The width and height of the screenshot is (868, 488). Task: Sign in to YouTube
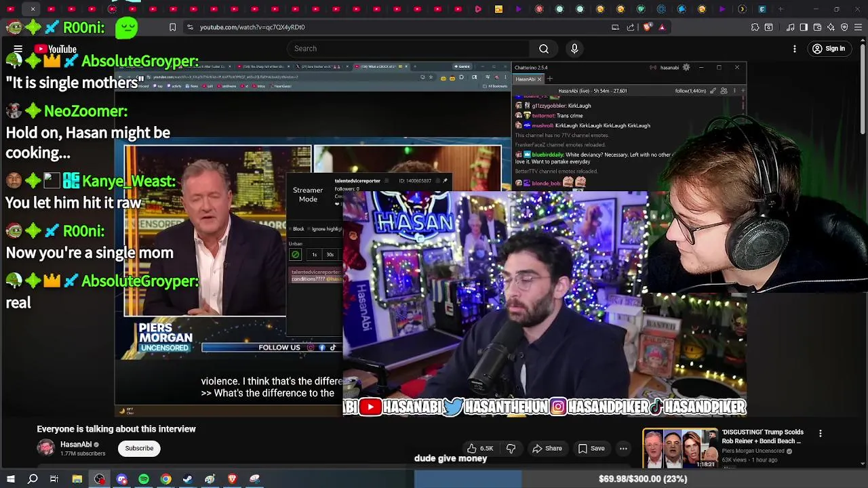pyautogui.click(x=829, y=49)
